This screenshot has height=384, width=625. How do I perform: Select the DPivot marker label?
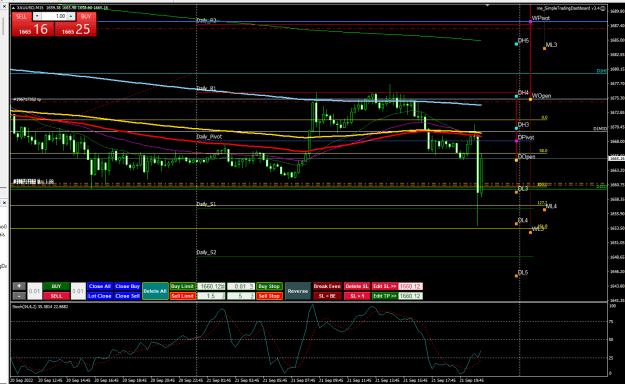(x=526, y=138)
